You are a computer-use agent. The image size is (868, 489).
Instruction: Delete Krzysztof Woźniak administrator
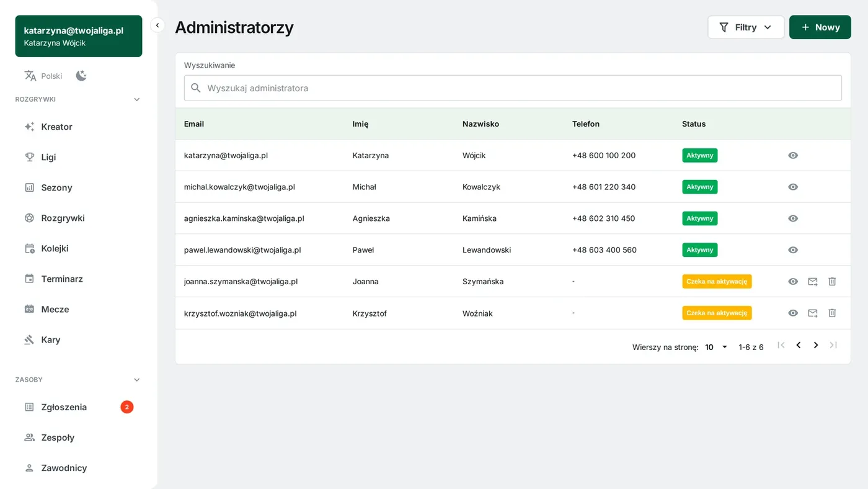pyautogui.click(x=833, y=313)
